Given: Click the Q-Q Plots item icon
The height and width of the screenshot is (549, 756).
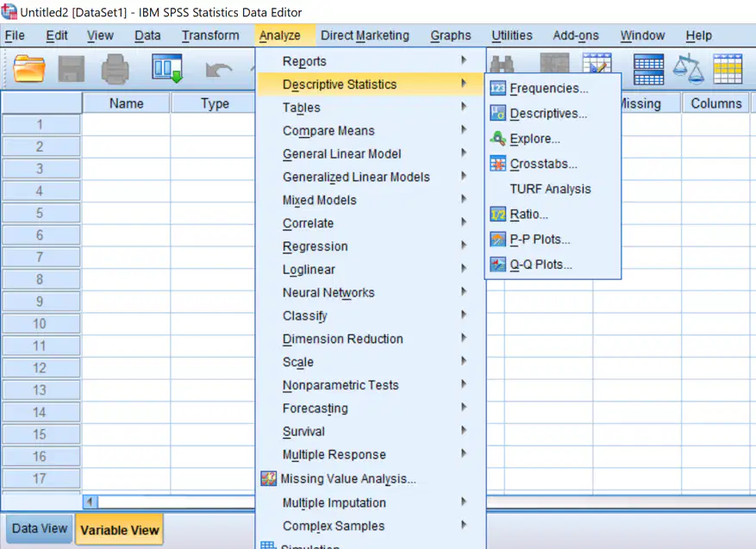Looking at the screenshot, I should (497, 264).
